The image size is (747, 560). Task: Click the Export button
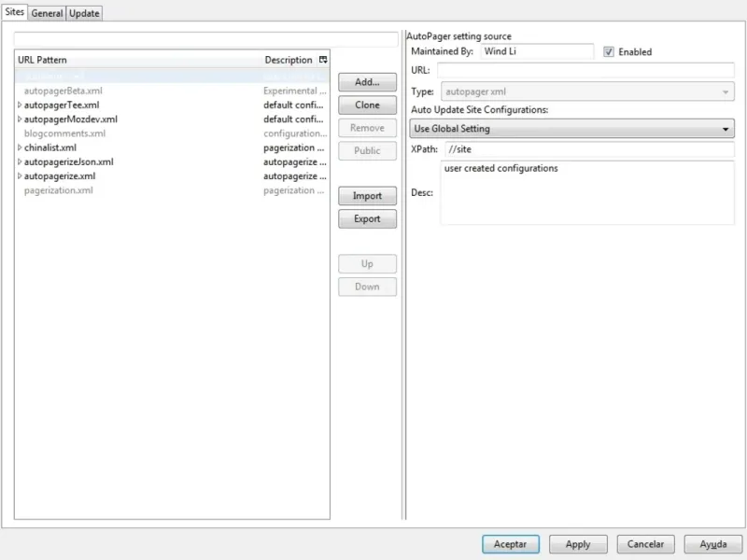pos(367,218)
